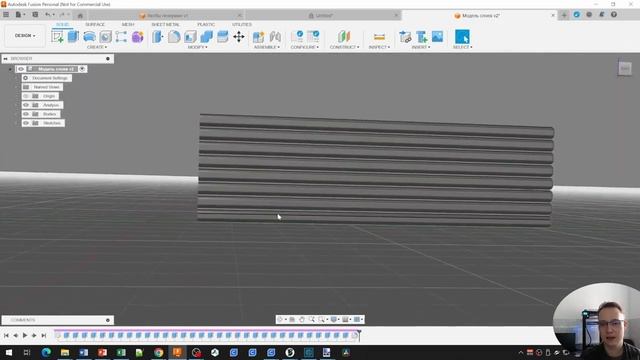The height and width of the screenshot is (360, 640).
Task: Toggle visibility eye of Bodies folder
Action: point(26,114)
